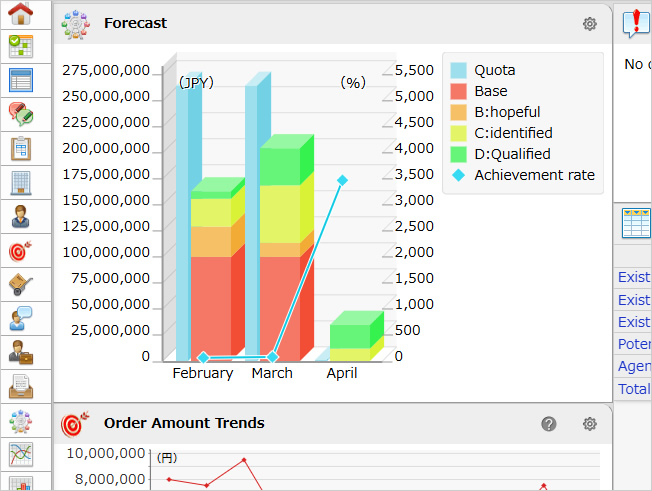This screenshot has height=491, width=652.
Task: Toggle Achievement rate line in legend
Action: (534, 175)
